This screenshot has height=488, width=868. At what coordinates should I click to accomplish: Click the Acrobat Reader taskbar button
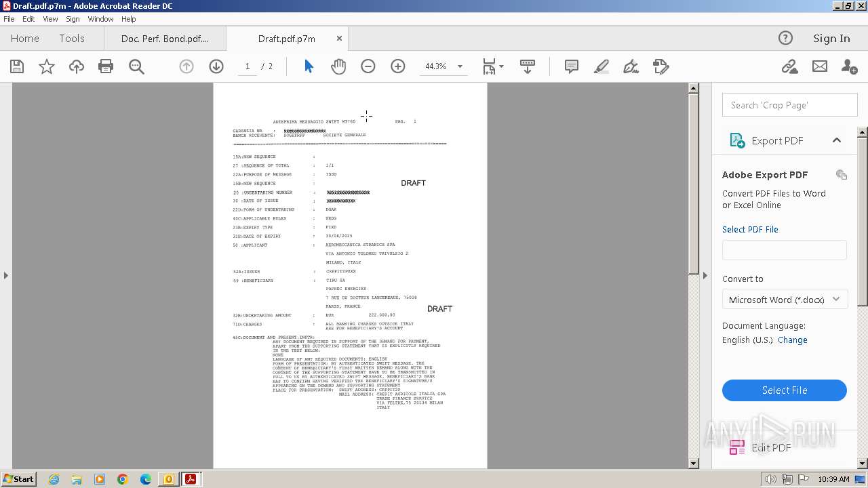click(x=191, y=479)
